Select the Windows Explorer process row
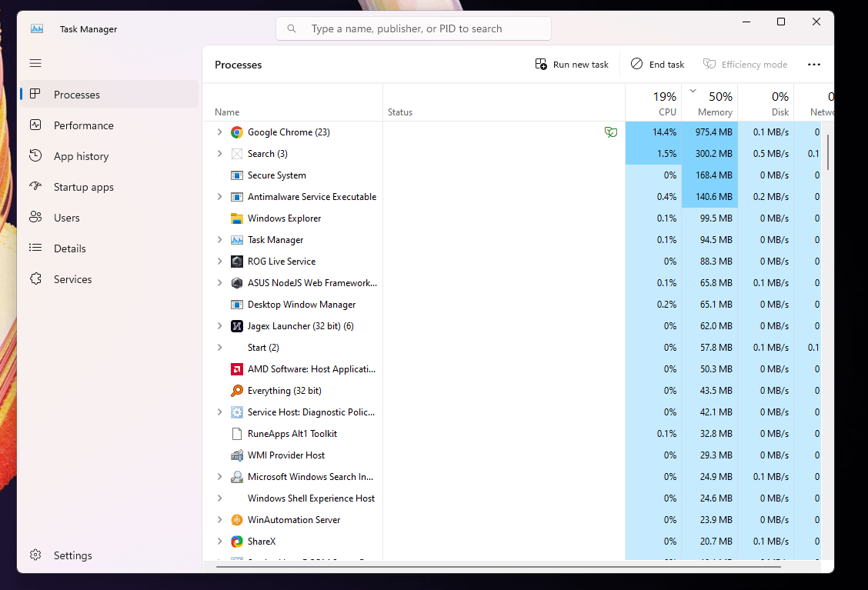Viewport: 868px width, 590px height. pos(512,218)
